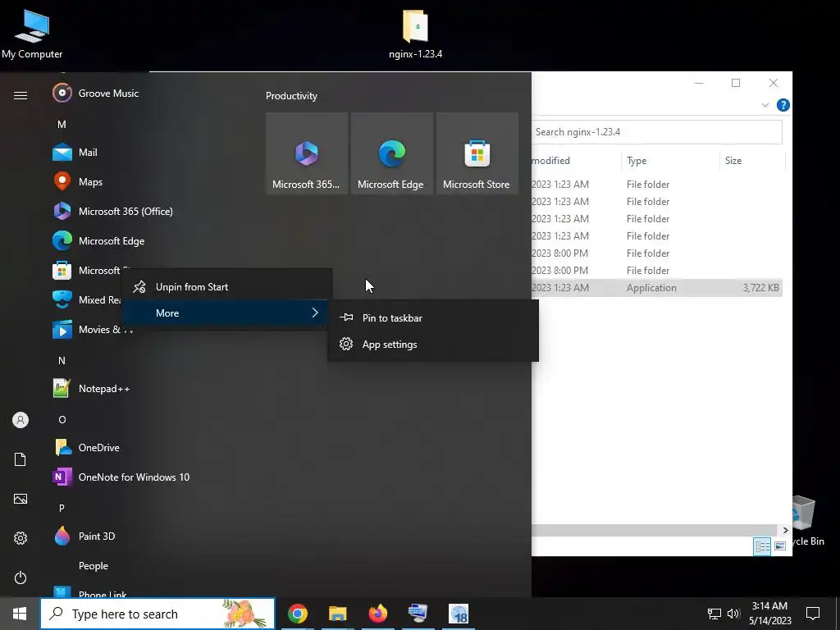Select the Application row sized 3,722 KB
The height and width of the screenshot is (630, 840).
click(657, 288)
